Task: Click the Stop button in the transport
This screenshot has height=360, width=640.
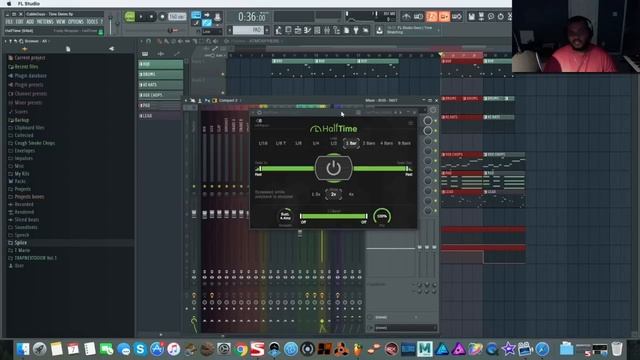Action: (151, 17)
